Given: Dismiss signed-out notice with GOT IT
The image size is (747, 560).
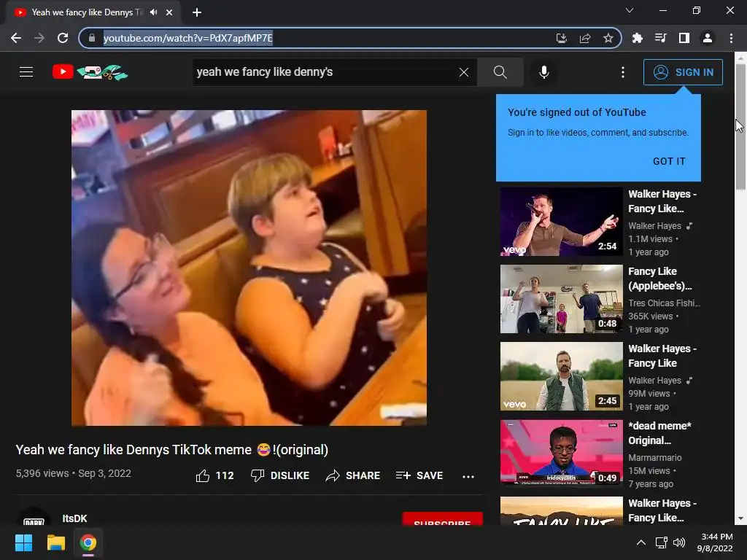Looking at the screenshot, I should (x=669, y=161).
